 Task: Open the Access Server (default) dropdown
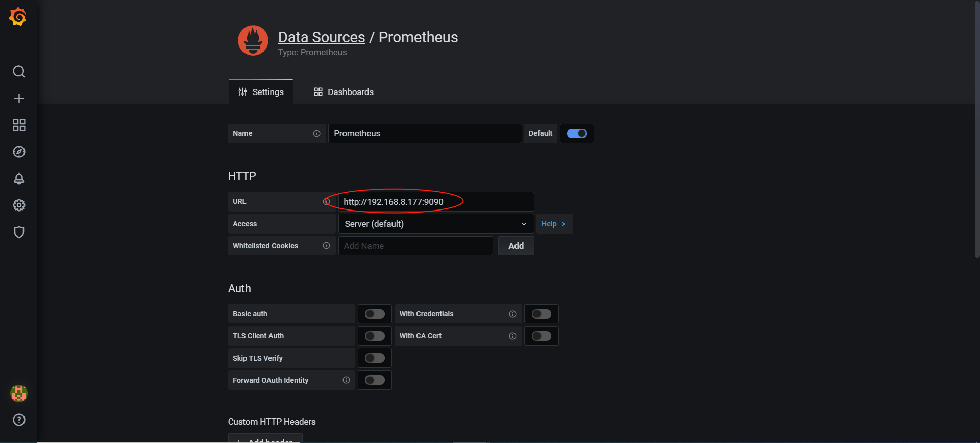coord(436,224)
